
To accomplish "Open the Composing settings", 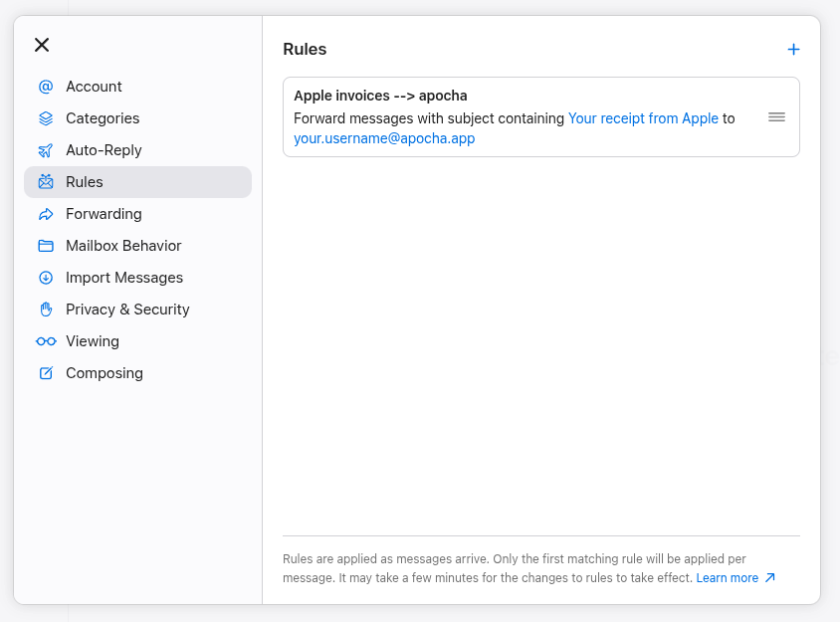I will [x=137, y=373].
